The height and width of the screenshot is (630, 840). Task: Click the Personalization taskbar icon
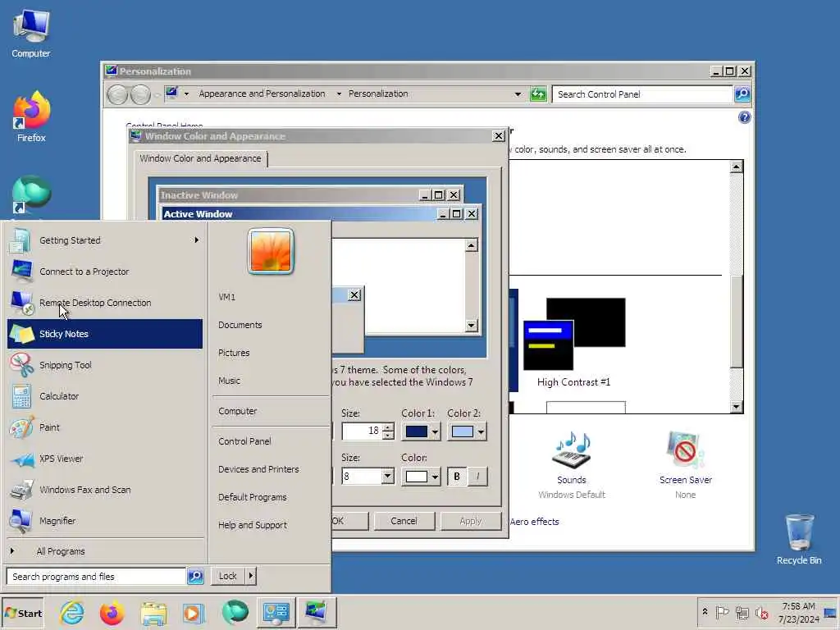316,613
